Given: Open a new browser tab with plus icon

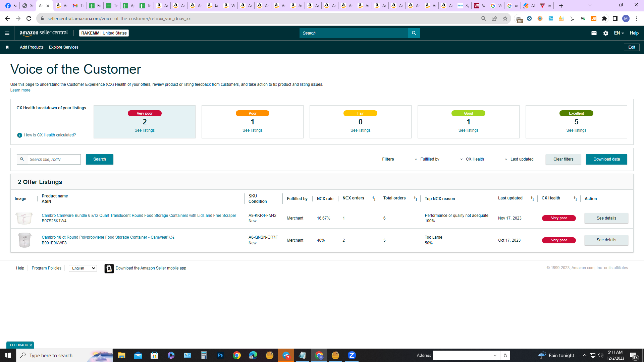Looking at the screenshot, I should tap(561, 5).
